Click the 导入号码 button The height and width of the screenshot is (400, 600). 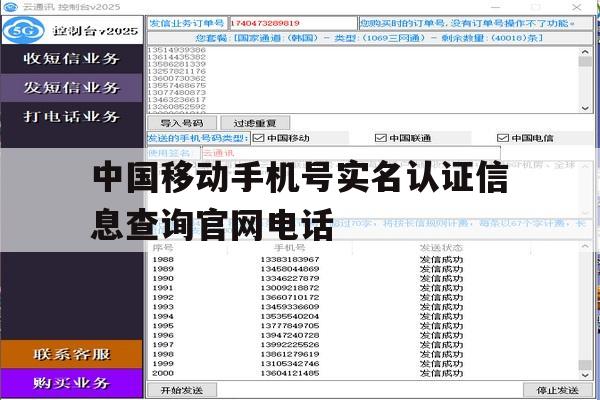coord(182,123)
